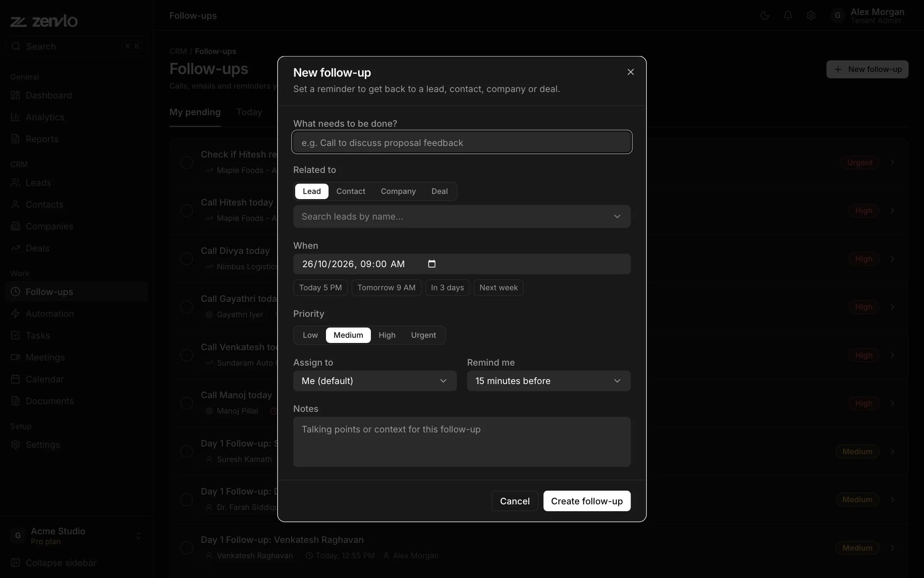
Task: Switch to the Today tab
Action: click(x=249, y=112)
